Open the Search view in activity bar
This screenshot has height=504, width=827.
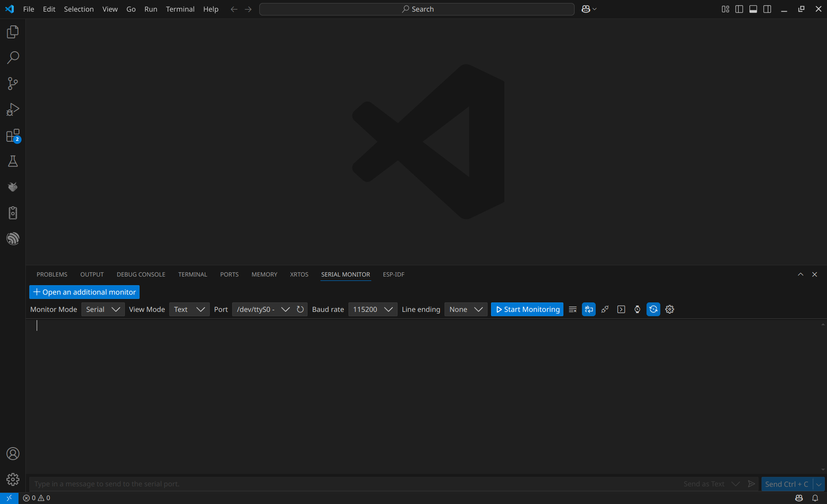[13, 58]
